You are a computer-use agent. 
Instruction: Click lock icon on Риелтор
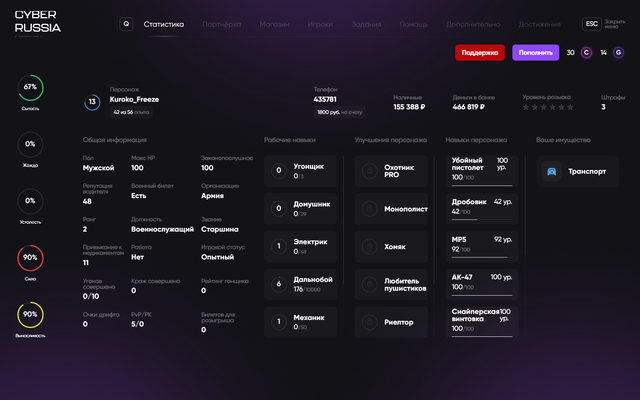pyautogui.click(x=369, y=322)
